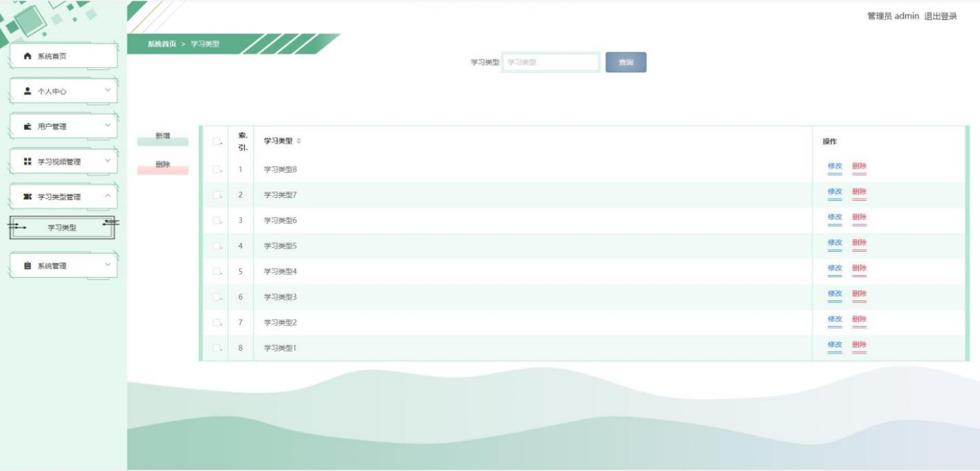Open 系统首页 in the sidebar
This screenshot has height=471, width=980.
click(x=64, y=56)
